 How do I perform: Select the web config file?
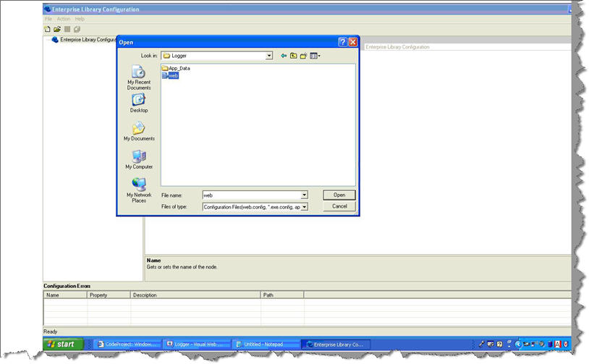pos(170,75)
